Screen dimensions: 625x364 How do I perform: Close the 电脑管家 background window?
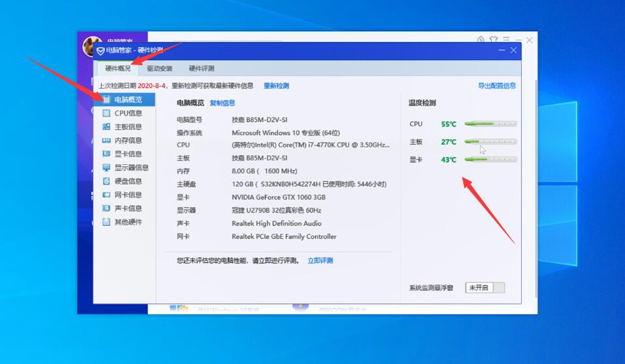coord(529,40)
